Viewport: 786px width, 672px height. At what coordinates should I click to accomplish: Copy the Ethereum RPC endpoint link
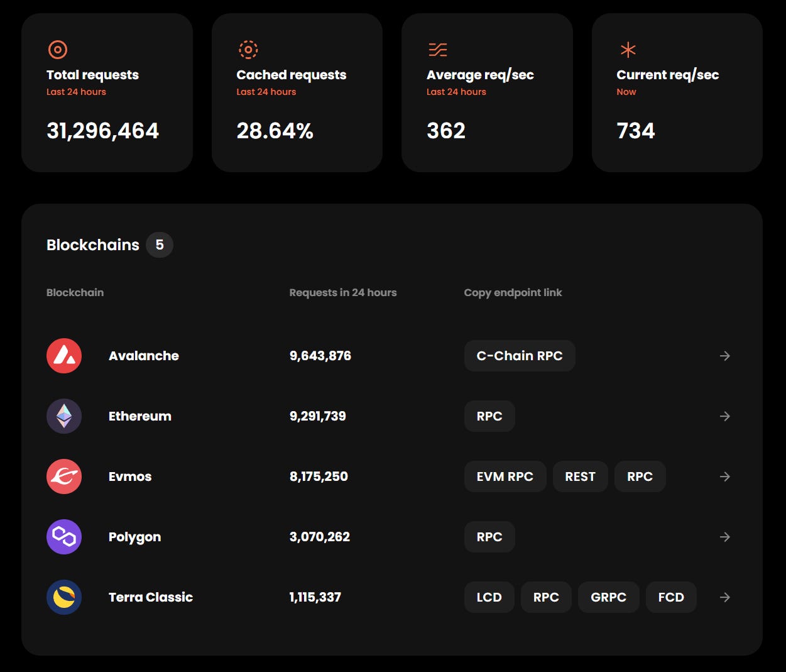(x=489, y=416)
